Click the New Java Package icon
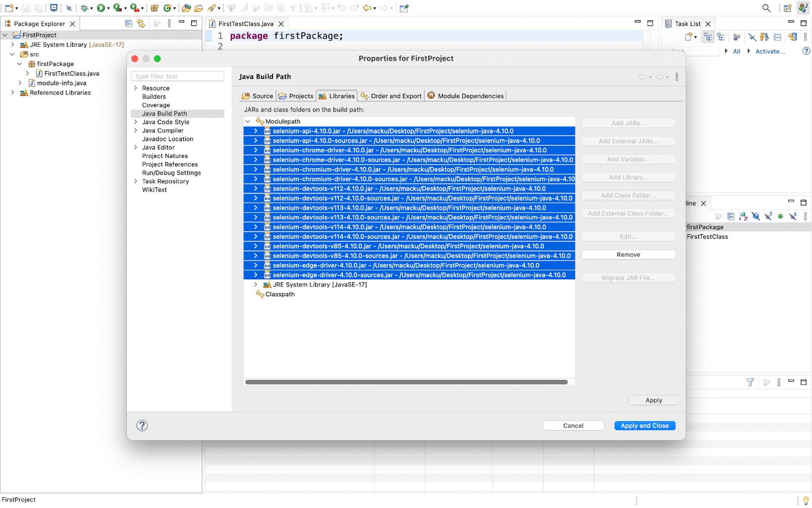This screenshot has width=812, height=508. tap(155, 8)
